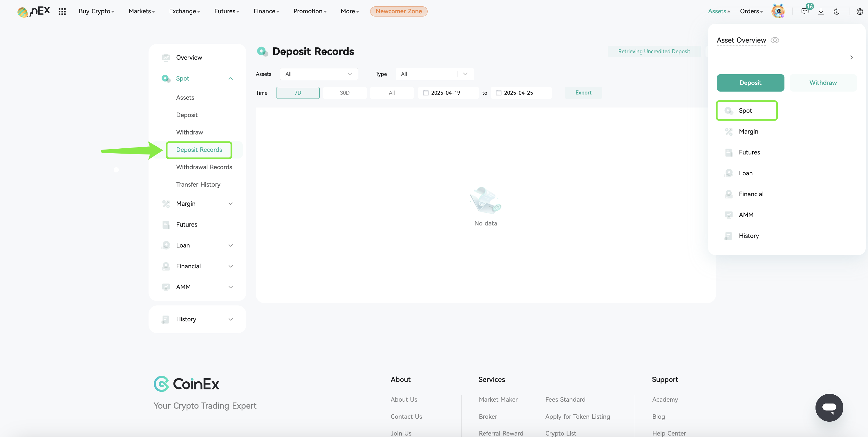Click the Futures icon in left sidebar

(166, 225)
